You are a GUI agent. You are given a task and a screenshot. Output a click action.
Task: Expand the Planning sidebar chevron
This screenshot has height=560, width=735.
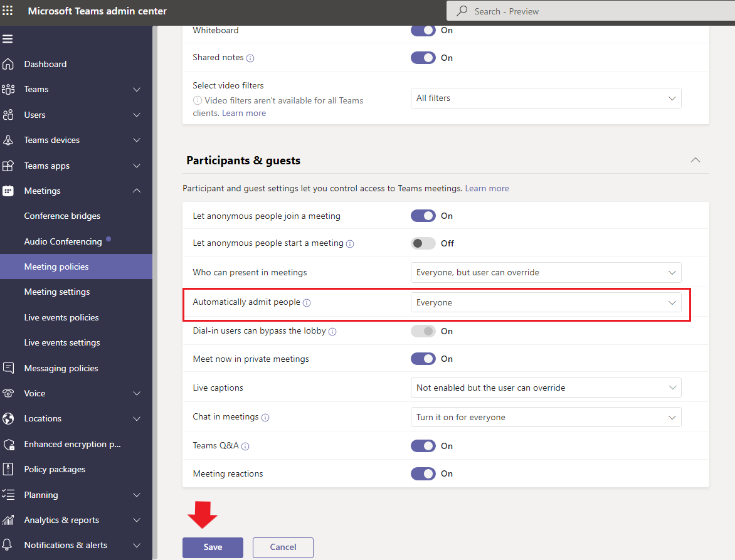pos(137,494)
